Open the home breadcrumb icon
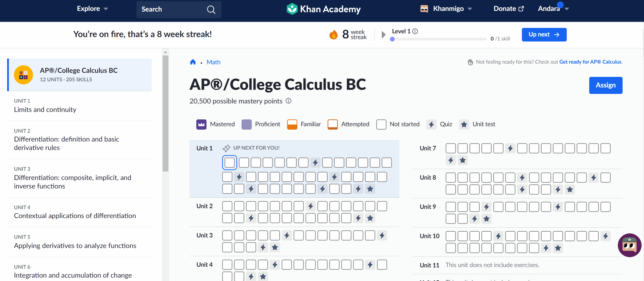The image size is (644, 281). click(x=193, y=62)
